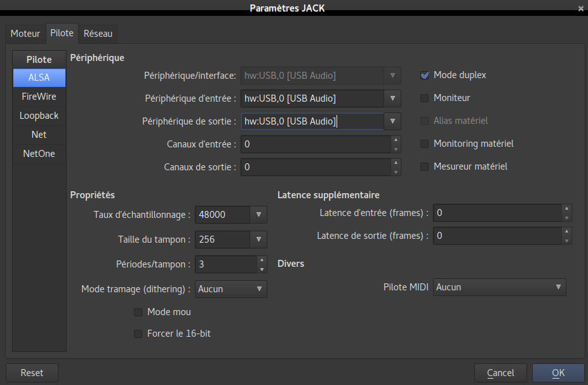Increase Canaux de sortie with up arrow

point(396,163)
